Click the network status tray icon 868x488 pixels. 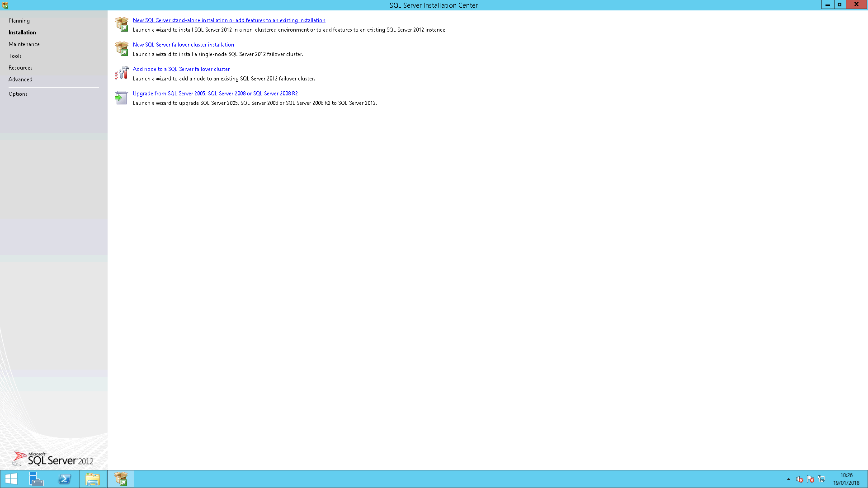point(821,479)
